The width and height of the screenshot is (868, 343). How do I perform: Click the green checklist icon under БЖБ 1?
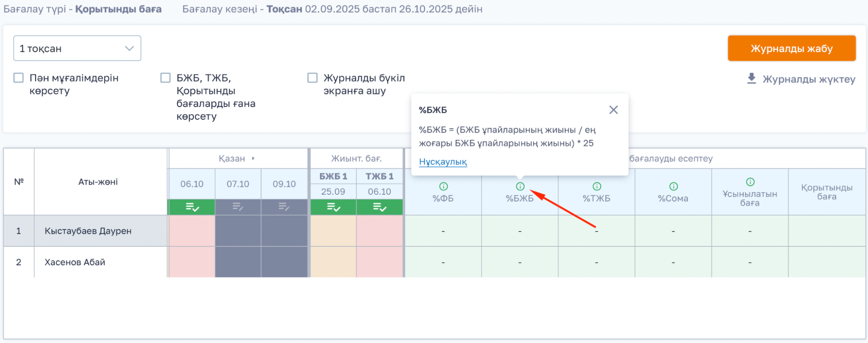tap(333, 207)
